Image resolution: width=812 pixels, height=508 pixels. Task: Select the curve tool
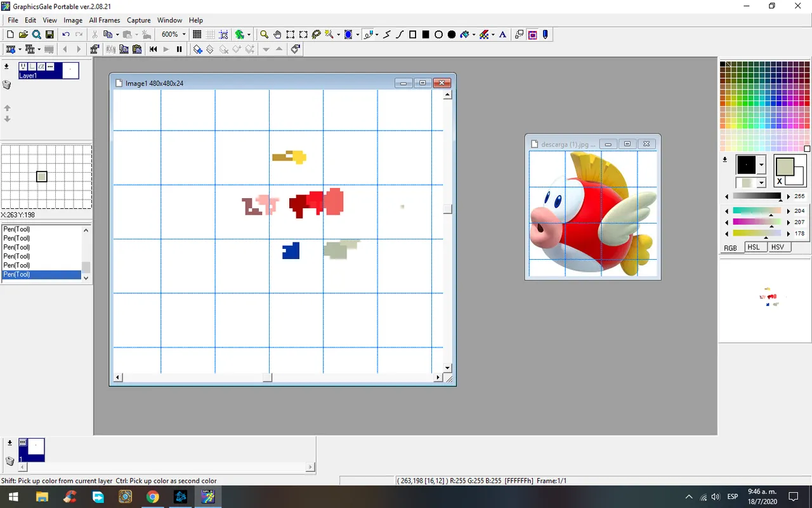pyautogui.click(x=400, y=34)
